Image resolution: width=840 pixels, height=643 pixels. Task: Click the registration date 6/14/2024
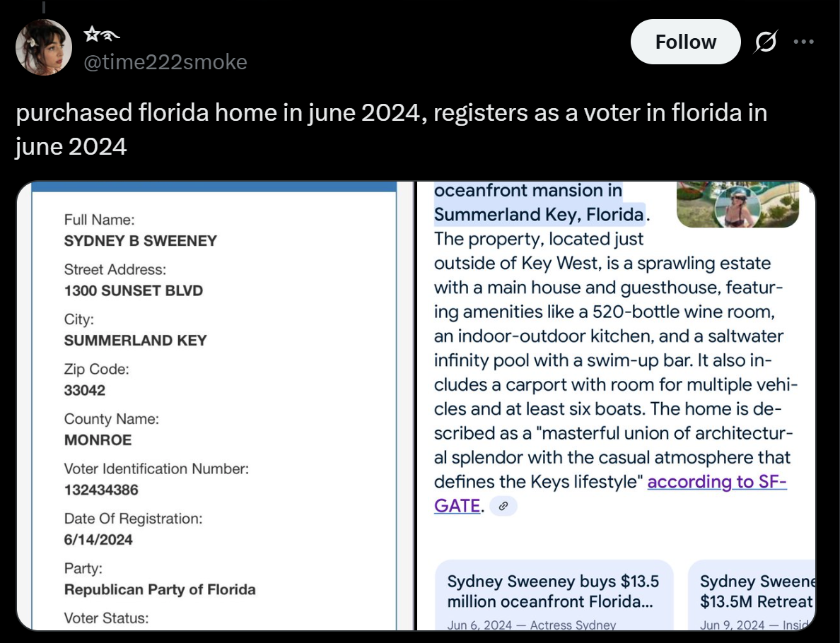98,540
